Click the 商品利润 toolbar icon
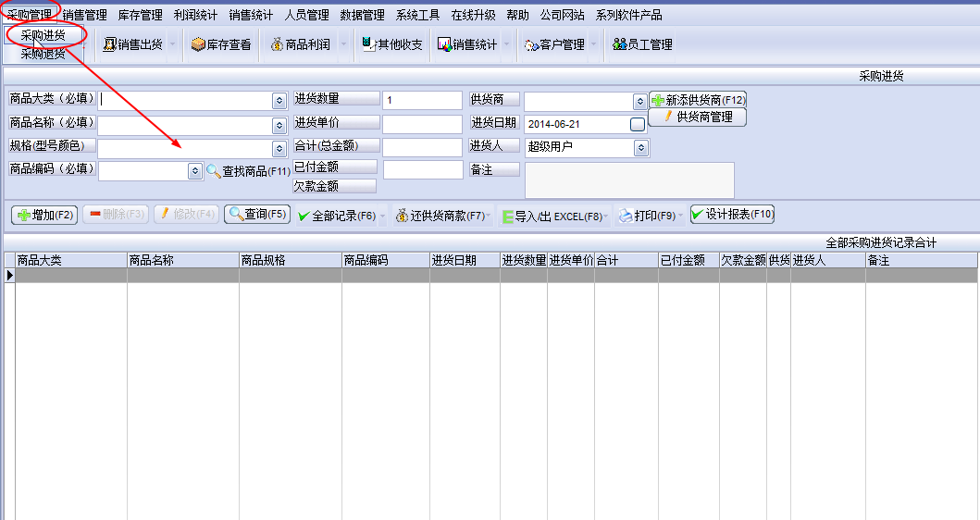980x520 pixels. point(277,44)
